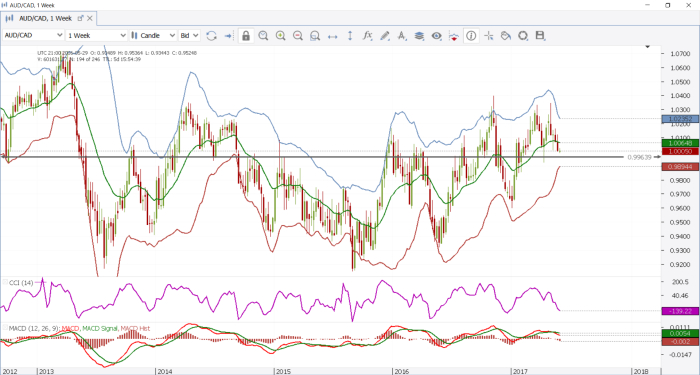Open the Candle chart type dropdown
This screenshot has width=700, height=375.
pos(154,35)
